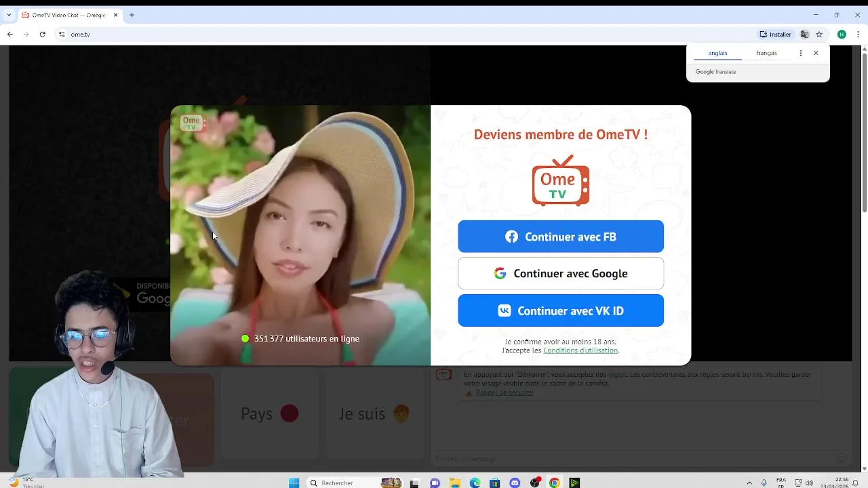Click the microphone icon in system tray
Viewport: 868px width, 488px height.
click(x=764, y=483)
